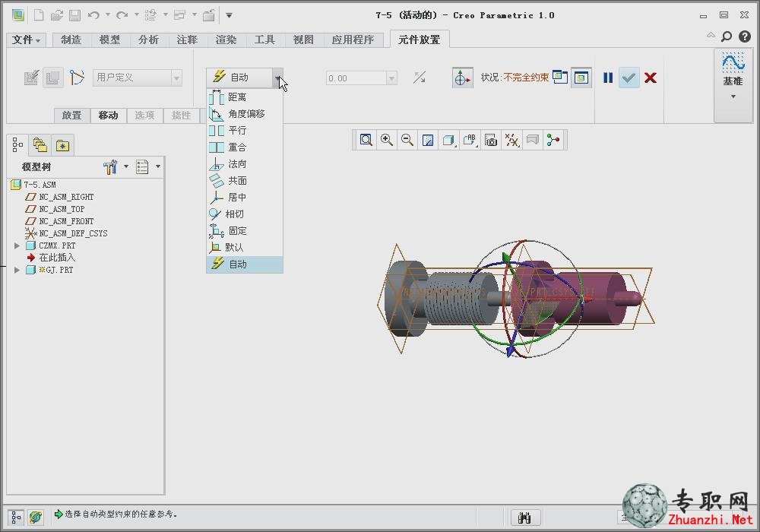Click the 0.00 offset value field
Image resolution: width=760 pixels, height=532 pixels.
(356, 78)
